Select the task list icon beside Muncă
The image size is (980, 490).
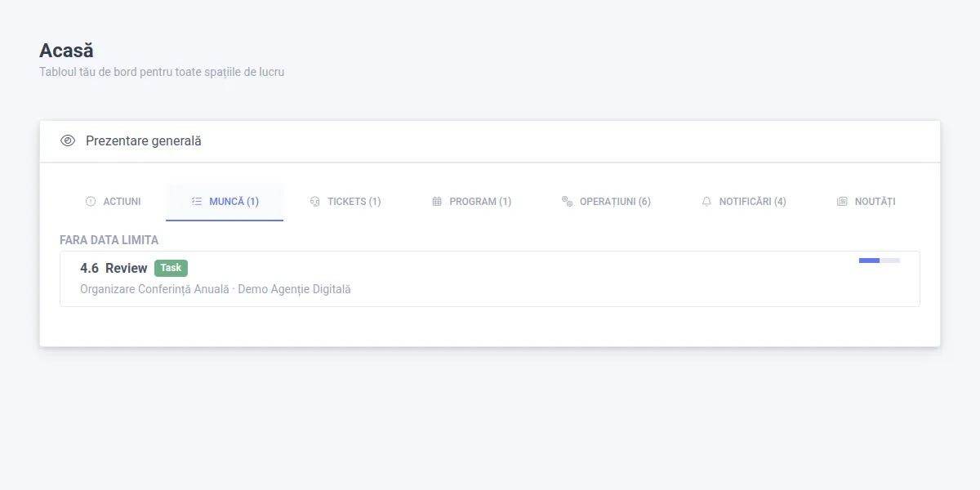click(196, 201)
